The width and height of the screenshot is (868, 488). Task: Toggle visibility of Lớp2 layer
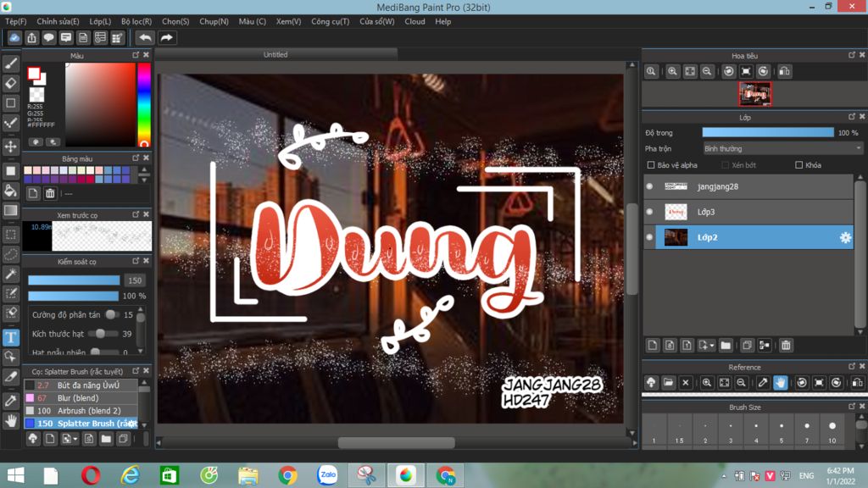click(x=649, y=237)
